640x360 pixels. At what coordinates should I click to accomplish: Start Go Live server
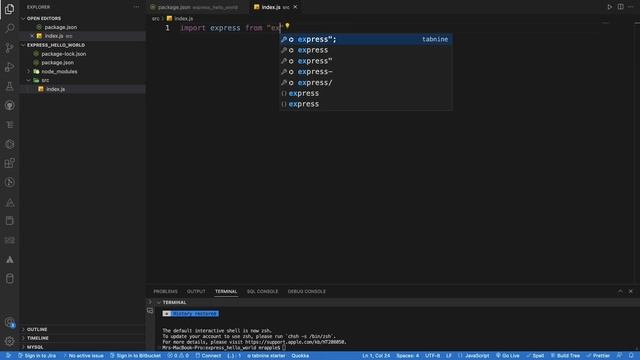pos(507,356)
